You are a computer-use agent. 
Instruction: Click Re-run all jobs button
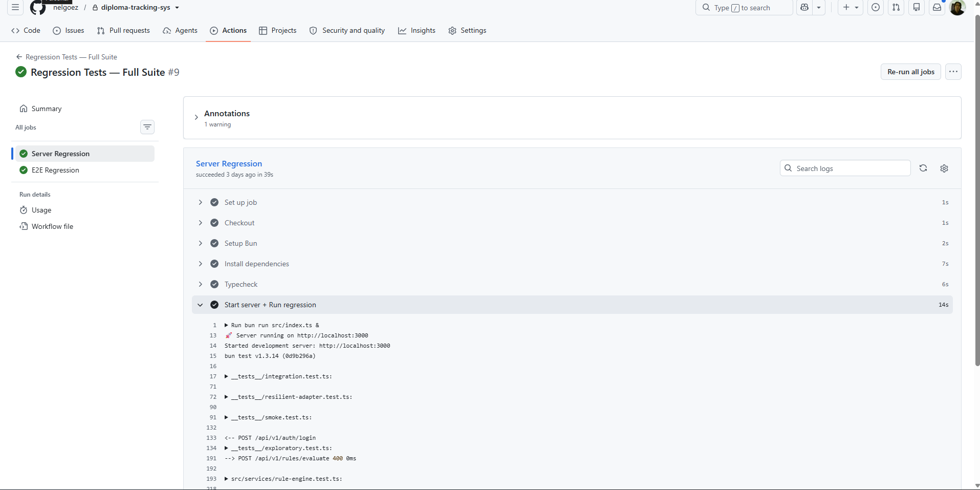(x=911, y=72)
